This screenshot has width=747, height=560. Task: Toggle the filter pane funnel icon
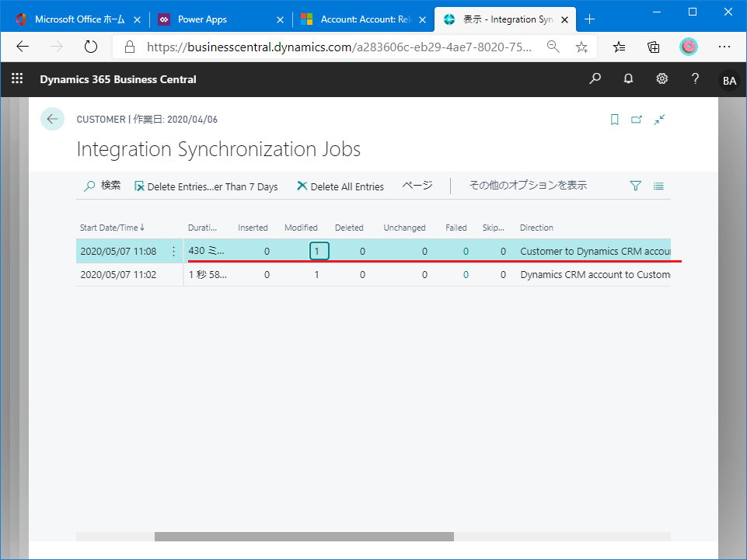pos(636,186)
